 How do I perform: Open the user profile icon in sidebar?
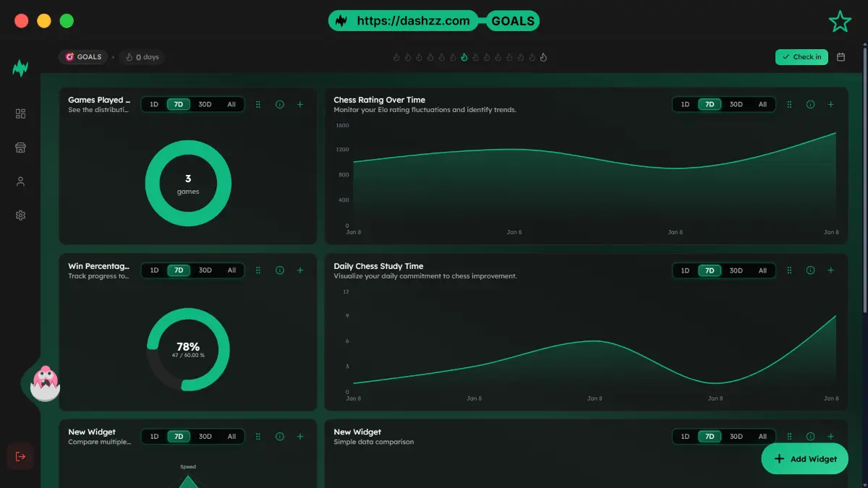coord(20,181)
